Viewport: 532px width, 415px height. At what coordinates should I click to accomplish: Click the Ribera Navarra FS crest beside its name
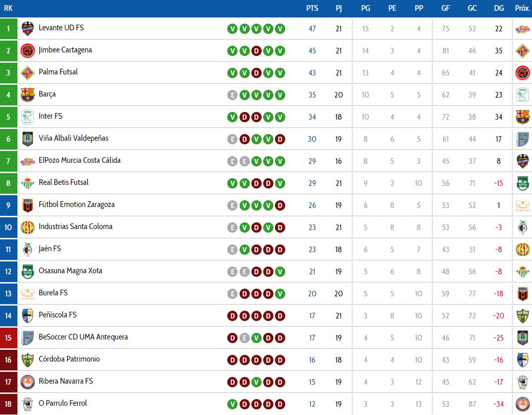click(x=28, y=382)
